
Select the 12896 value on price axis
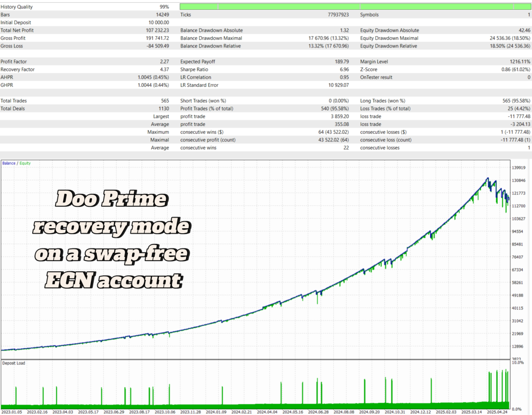[517, 346]
